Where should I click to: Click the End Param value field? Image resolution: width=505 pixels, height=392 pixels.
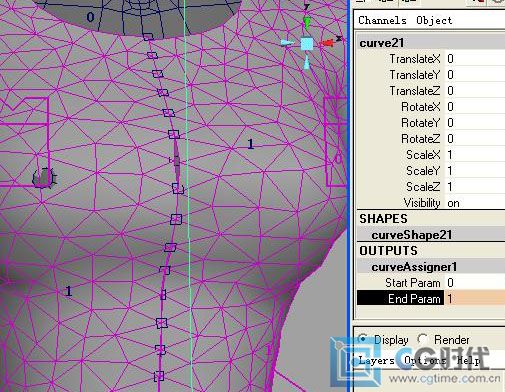[475, 299]
